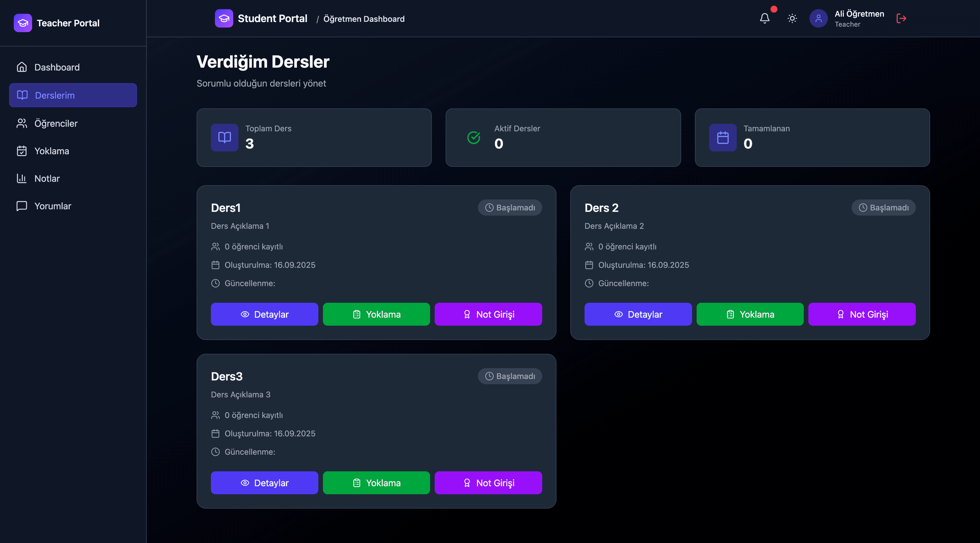Open Notlar from sidebar

(x=47, y=178)
